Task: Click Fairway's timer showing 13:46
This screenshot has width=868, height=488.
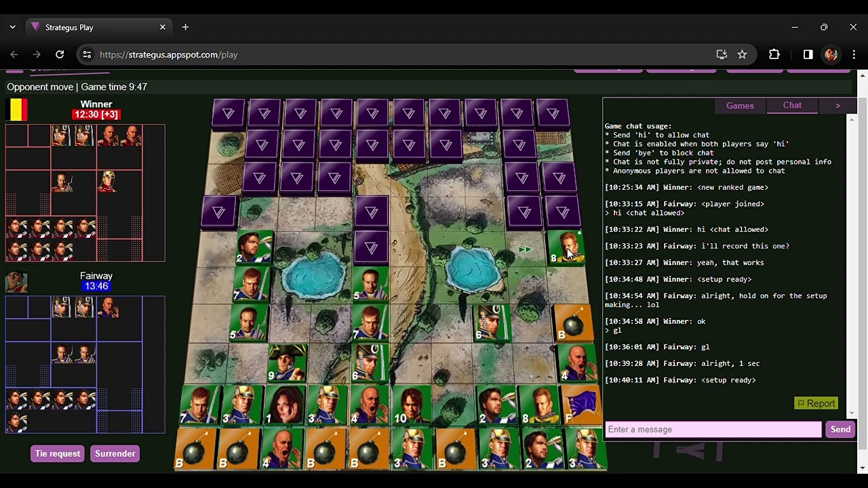Action: tap(96, 286)
